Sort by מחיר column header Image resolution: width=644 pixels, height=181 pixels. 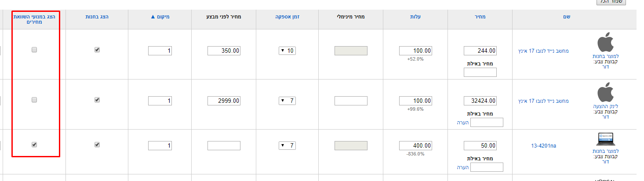click(x=480, y=17)
